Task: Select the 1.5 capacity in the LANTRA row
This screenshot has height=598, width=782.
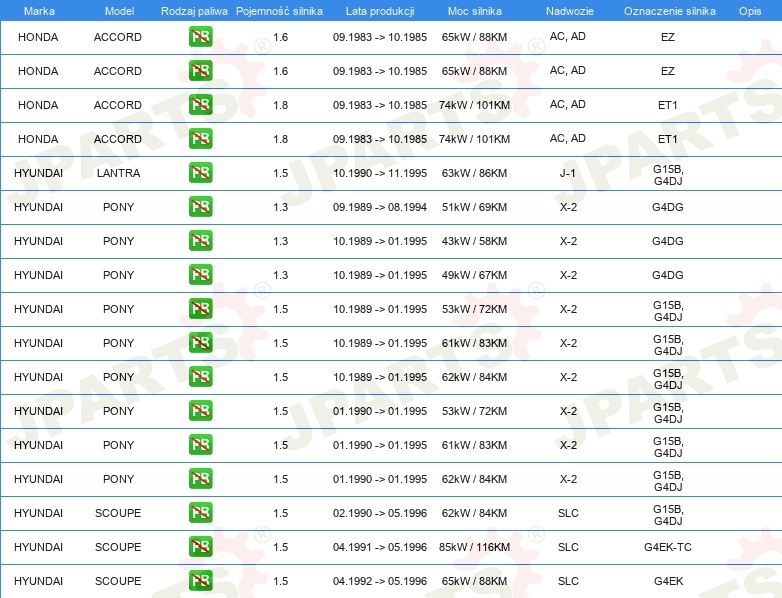Action: click(x=281, y=173)
